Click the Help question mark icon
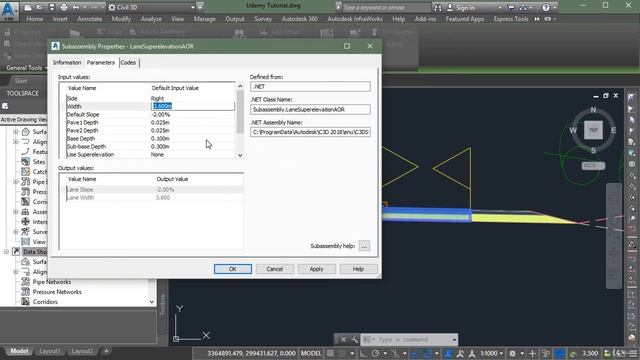The height and width of the screenshot is (360, 640). (x=546, y=7)
